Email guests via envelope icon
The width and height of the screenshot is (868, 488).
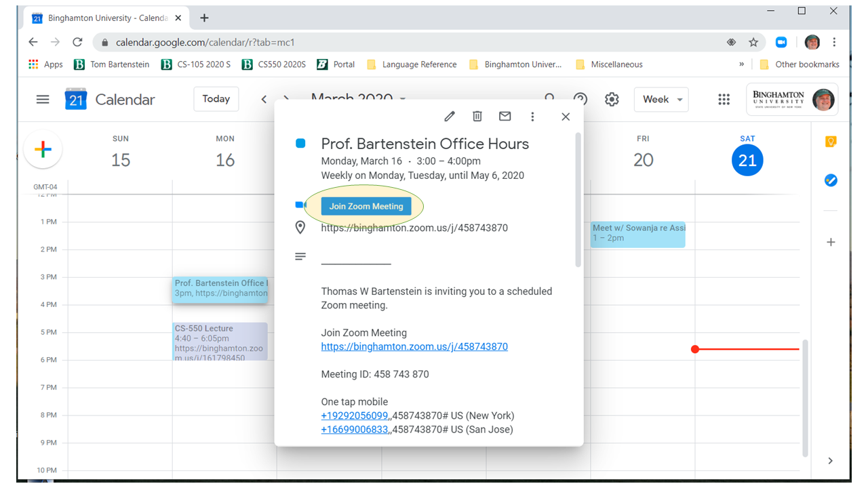click(x=505, y=117)
